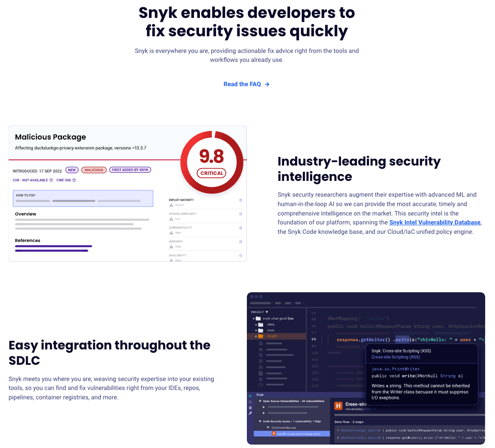Collapse the Open Source Vulnerabilities group
Viewport: 495px width, 448px height.
pyautogui.click(x=260, y=401)
